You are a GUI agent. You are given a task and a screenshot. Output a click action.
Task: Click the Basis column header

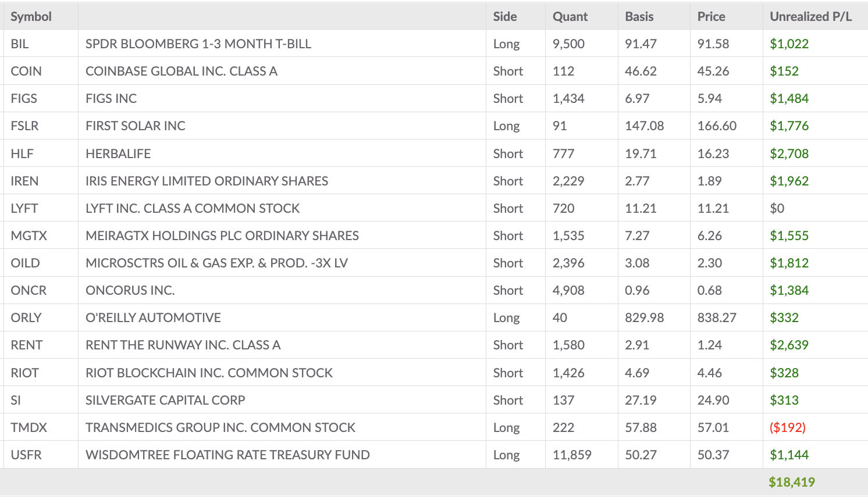(639, 16)
